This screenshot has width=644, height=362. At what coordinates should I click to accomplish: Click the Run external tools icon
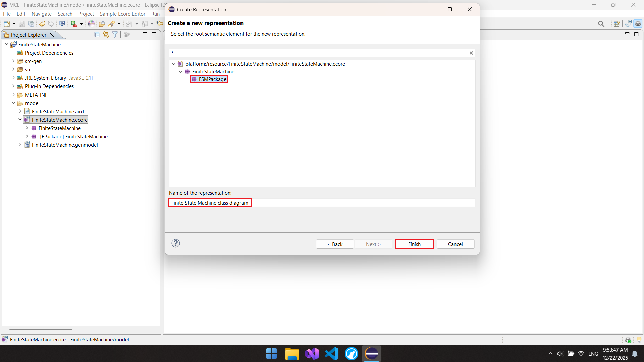[x=74, y=24]
